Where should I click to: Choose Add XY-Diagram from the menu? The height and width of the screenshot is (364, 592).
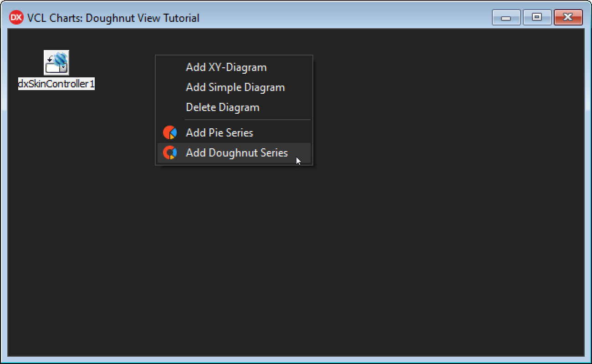coord(226,67)
